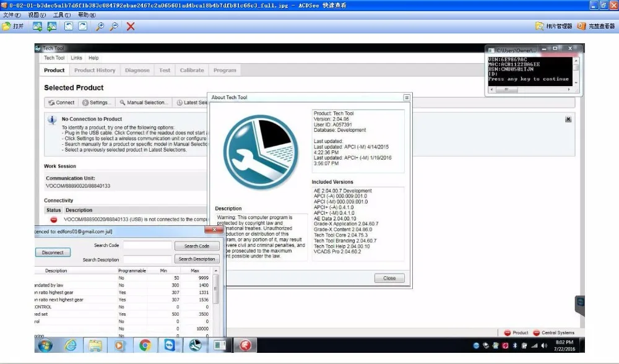Viewport: 619px width, 364px height.
Task: Click the Central Systems status indicator
Action: pyautogui.click(x=553, y=333)
